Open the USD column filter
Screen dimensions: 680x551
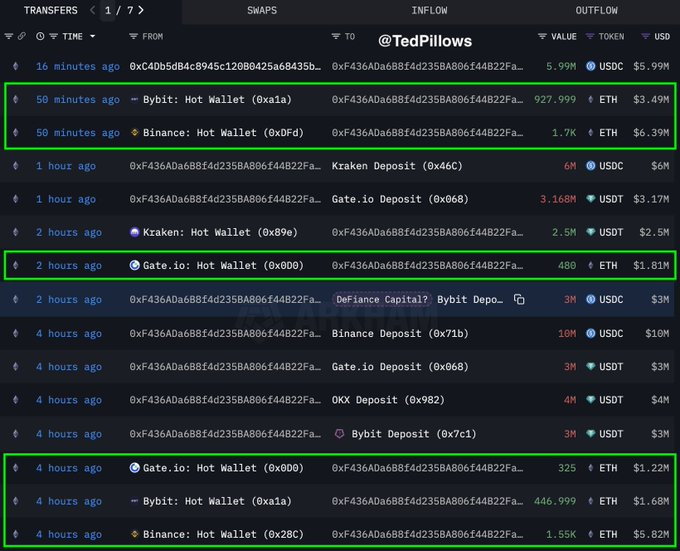tap(646, 36)
